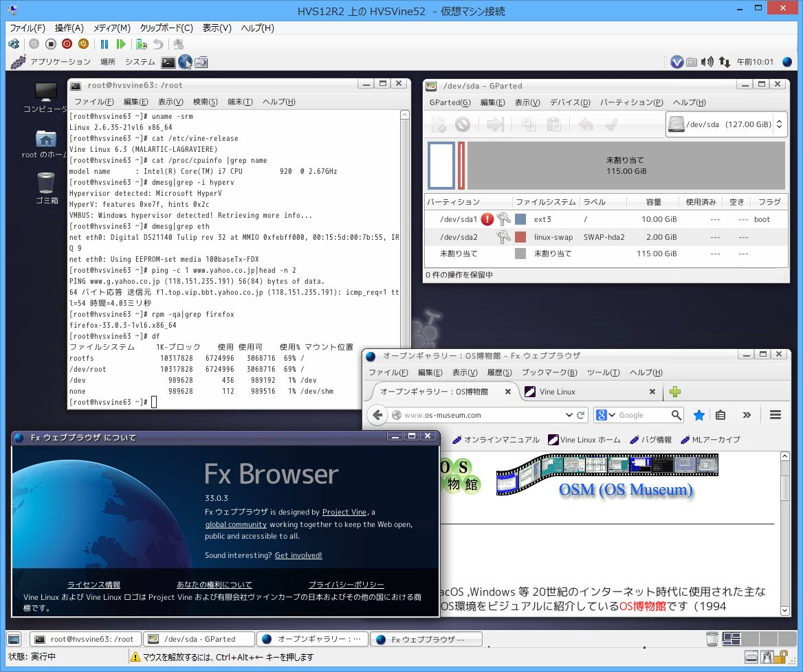Close the Vine Linux browser tab
The image size is (803, 672).
[x=652, y=392]
